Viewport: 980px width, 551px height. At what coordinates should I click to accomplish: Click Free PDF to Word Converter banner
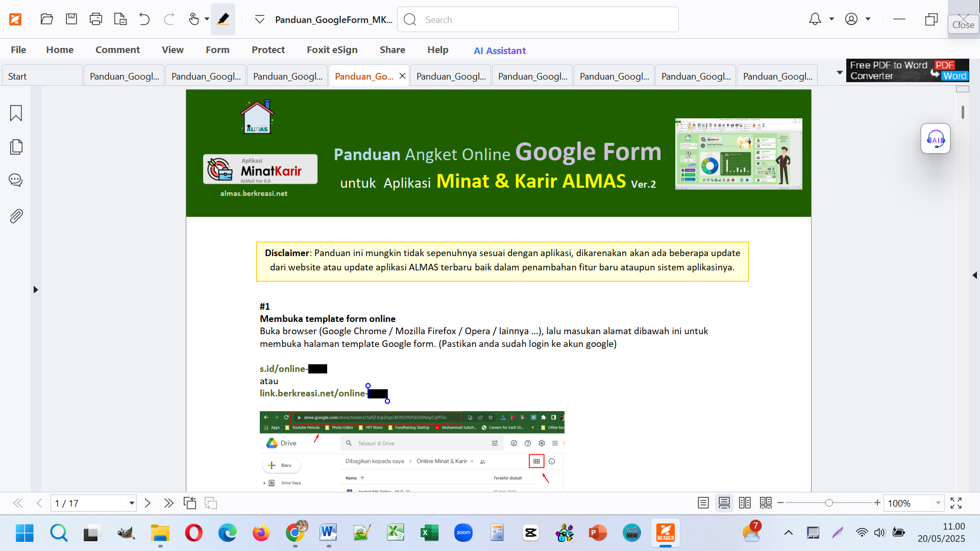(907, 70)
